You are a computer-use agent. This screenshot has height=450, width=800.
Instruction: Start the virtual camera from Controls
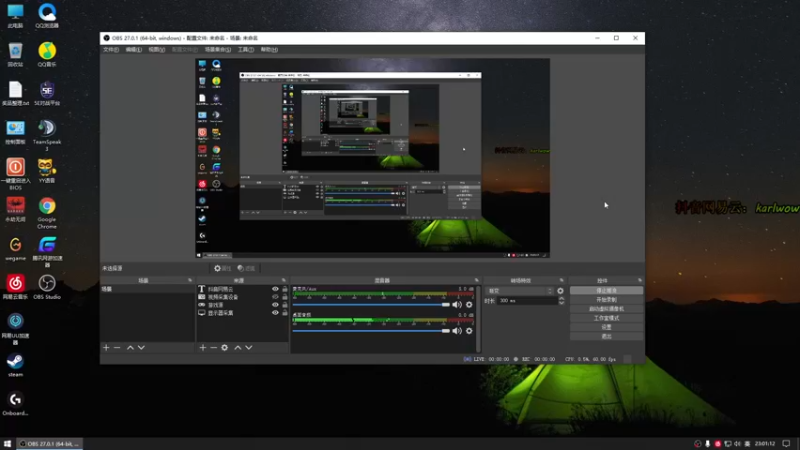[x=606, y=309]
